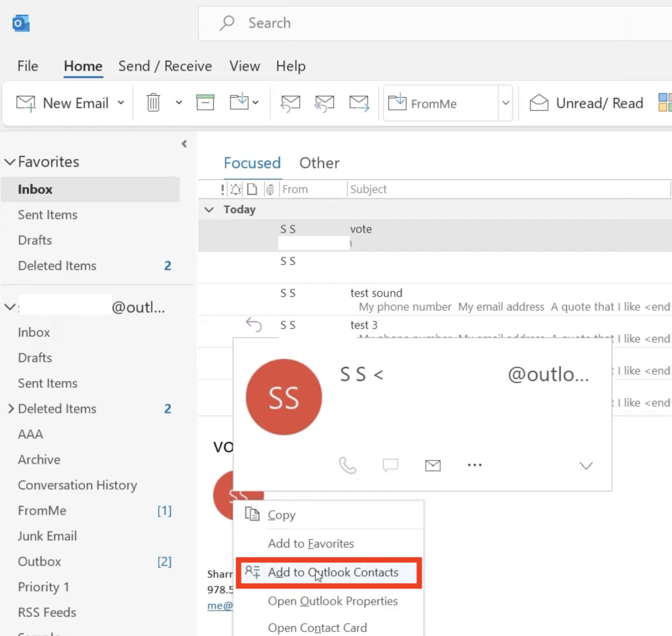Click the Reply All icon
672x636 pixels.
pyautogui.click(x=324, y=103)
